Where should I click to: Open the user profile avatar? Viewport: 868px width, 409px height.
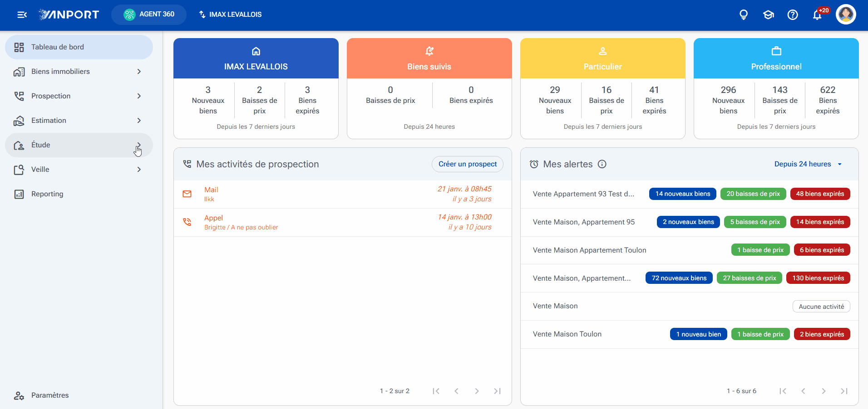coord(846,15)
